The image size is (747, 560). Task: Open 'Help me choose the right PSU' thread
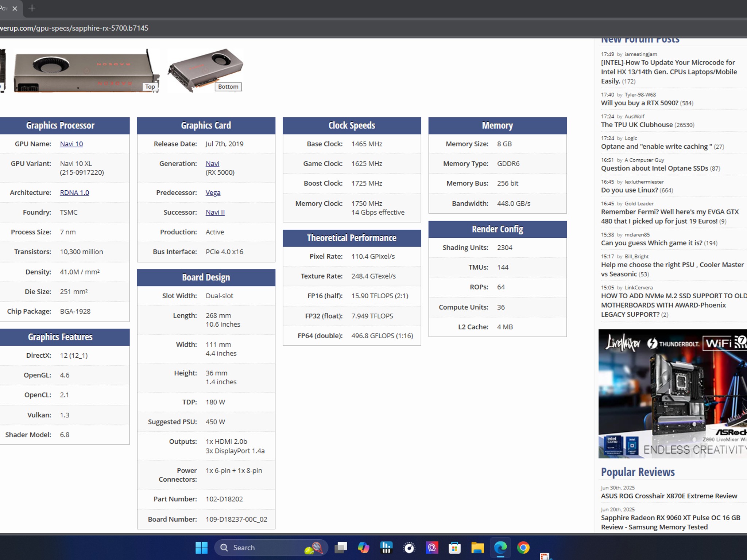(672, 269)
